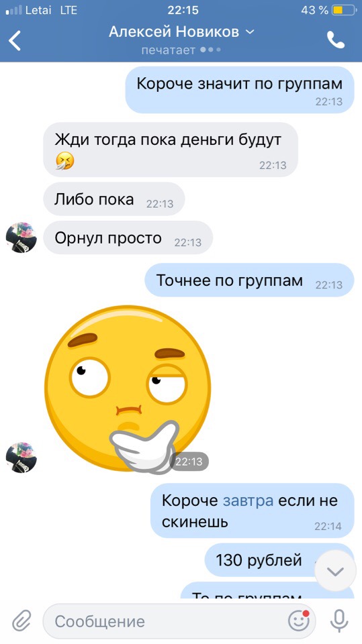Tap the microphone voice message icon
The image size is (362, 644).
[339, 621]
